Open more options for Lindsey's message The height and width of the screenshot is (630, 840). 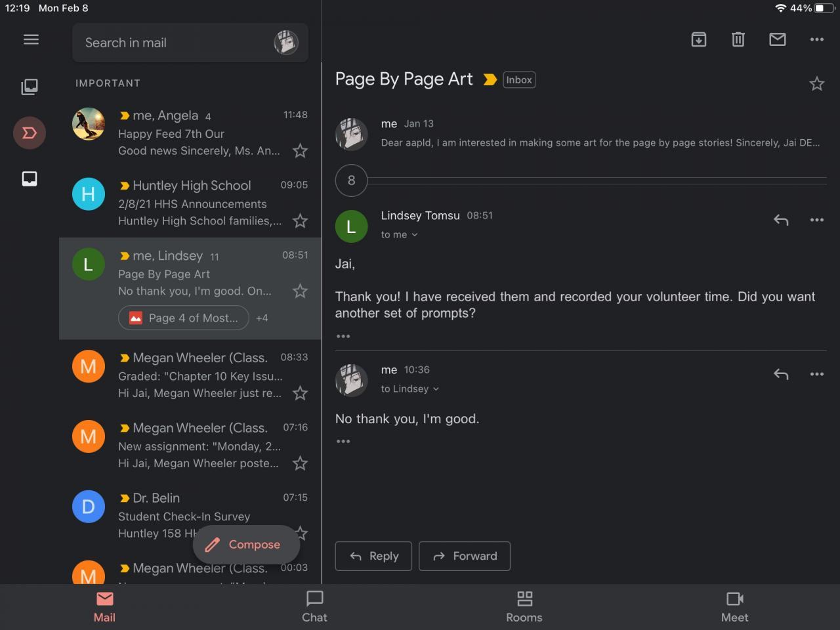pos(817,220)
